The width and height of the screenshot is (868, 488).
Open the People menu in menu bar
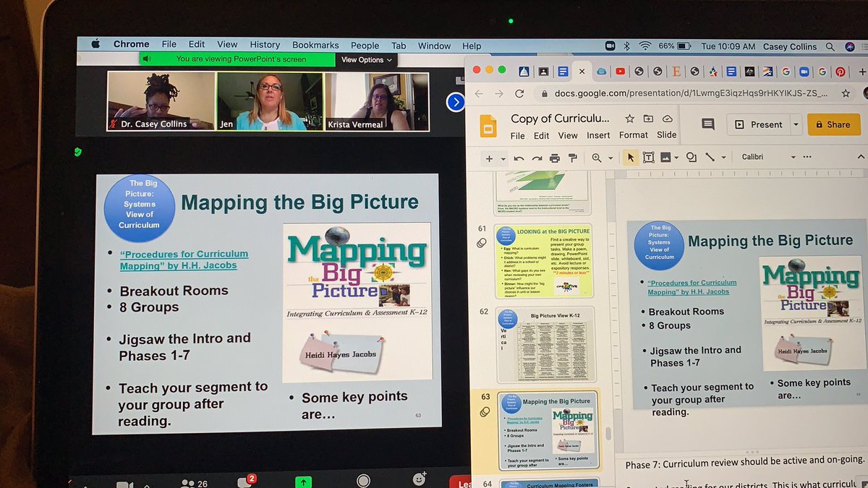tap(365, 46)
